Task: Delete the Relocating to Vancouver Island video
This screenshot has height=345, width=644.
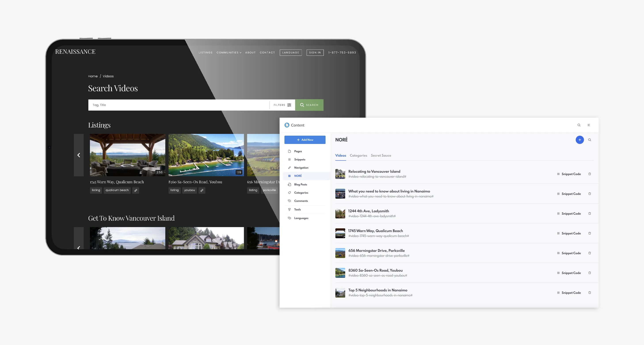Action: point(589,174)
